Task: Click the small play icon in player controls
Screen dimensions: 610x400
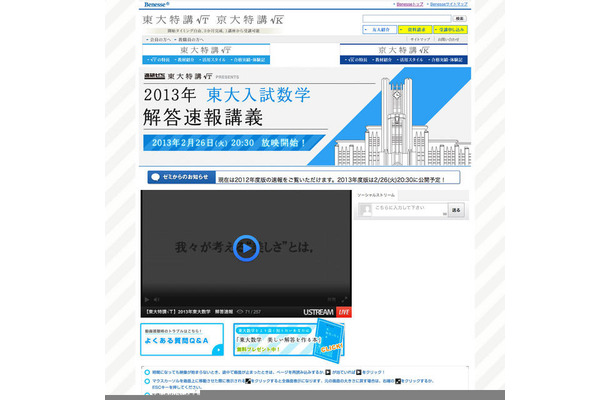Action: point(147,300)
